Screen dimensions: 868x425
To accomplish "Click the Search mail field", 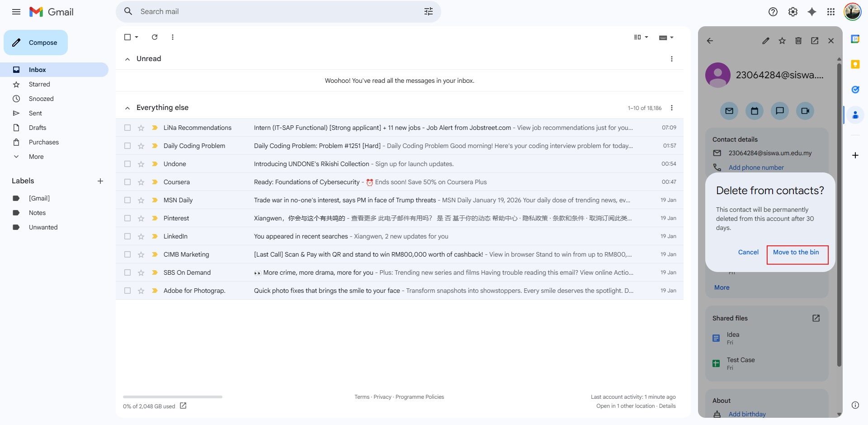I will coord(271,12).
